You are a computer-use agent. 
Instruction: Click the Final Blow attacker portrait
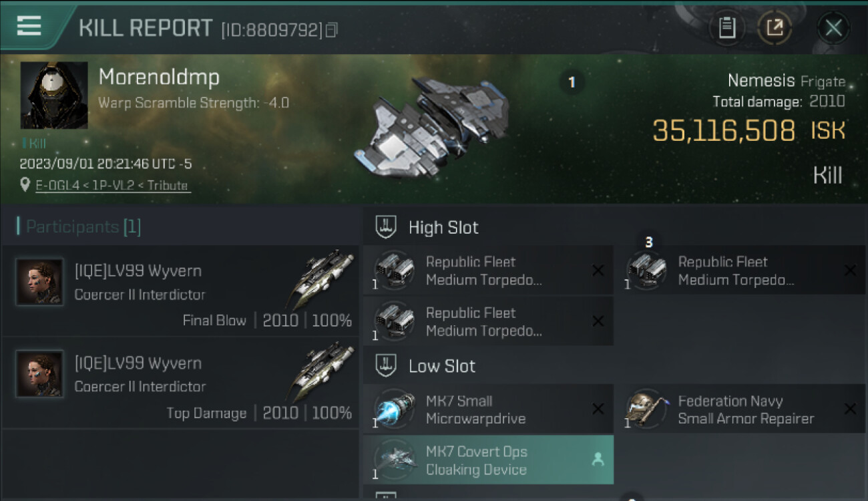[39, 282]
